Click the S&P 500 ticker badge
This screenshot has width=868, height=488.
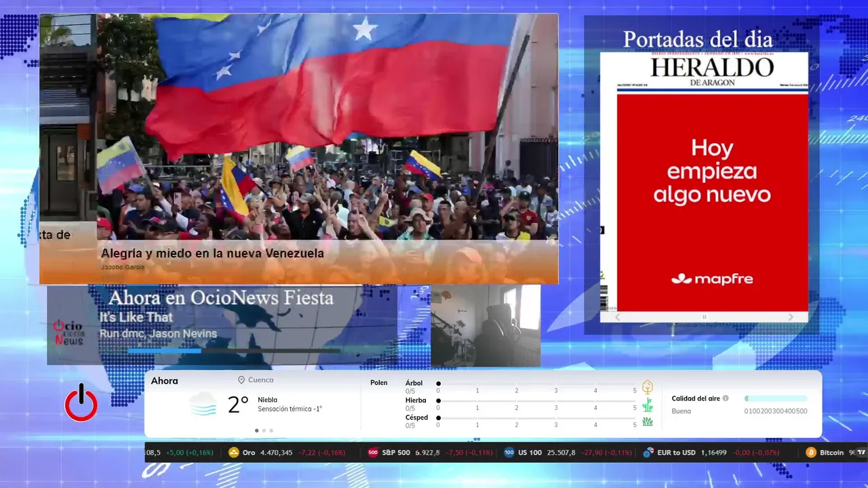[x=373, y=453]
